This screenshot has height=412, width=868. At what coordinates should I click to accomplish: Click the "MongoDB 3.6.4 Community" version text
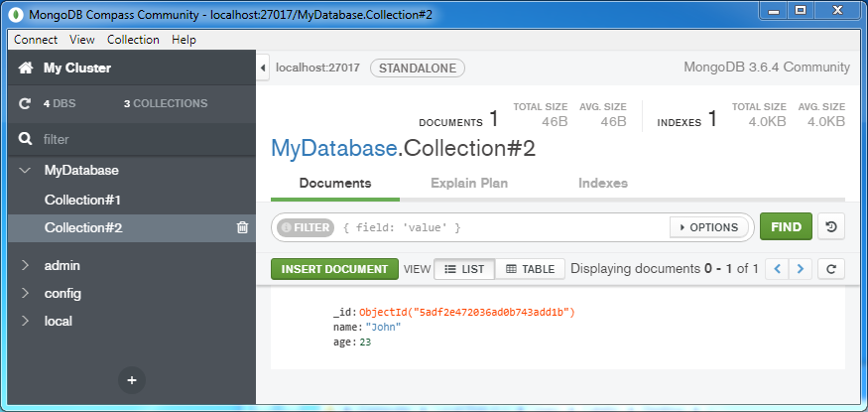[x=767, y=68]
